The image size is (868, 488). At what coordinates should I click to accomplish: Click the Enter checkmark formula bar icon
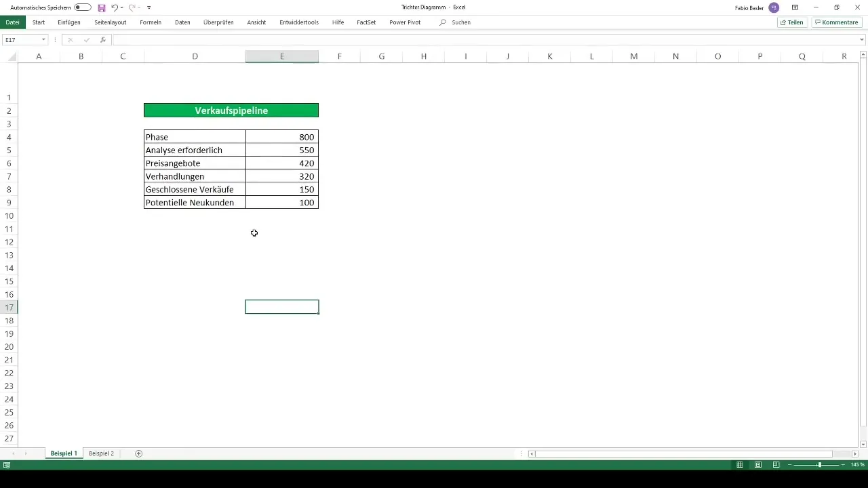click(x=86, y=40)
